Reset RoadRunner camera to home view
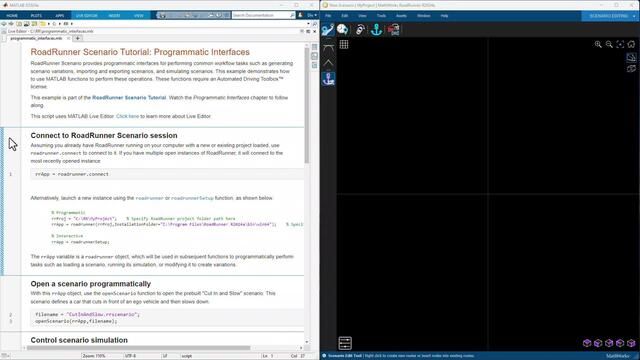Image resolution: width=640 pixels, height=360 pixels. [x=631, y=44]
